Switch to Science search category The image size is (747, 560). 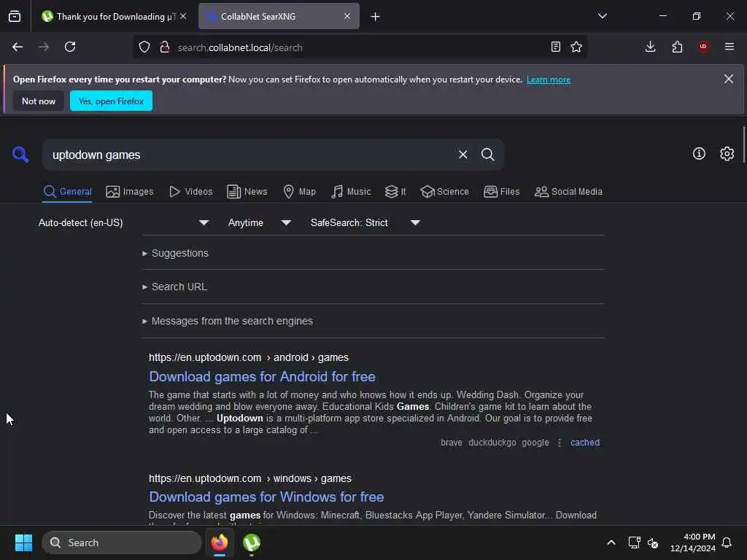[444, 192]
